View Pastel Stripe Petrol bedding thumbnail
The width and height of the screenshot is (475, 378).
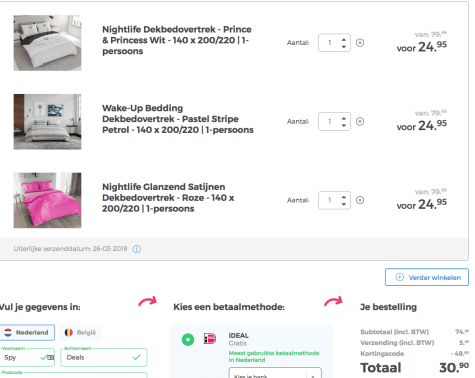click(47, 122)
